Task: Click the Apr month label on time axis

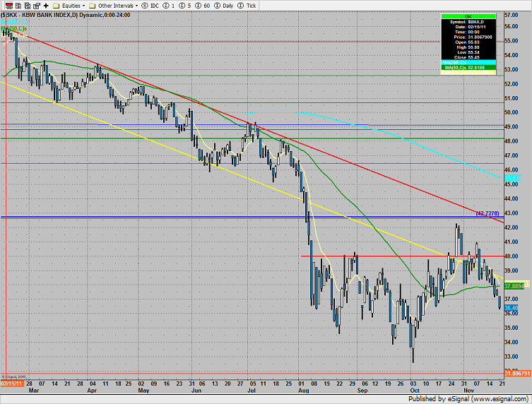Action: (92, 391)
